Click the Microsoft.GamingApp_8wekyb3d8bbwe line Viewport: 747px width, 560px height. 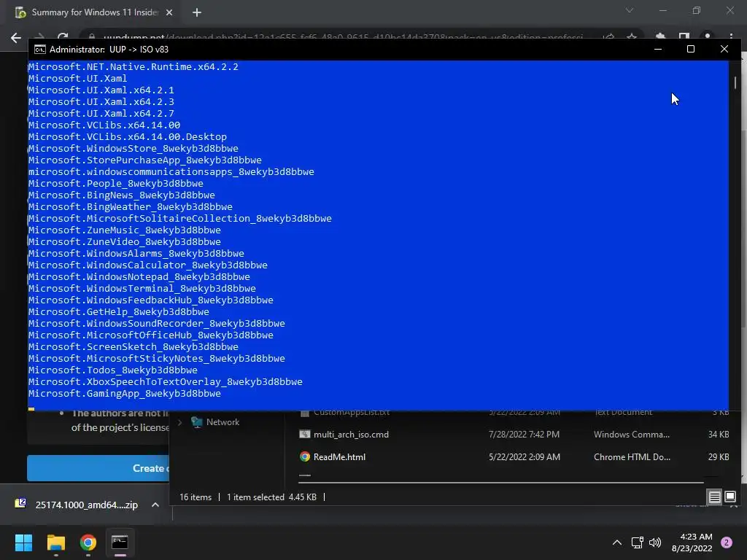click(x=124, y=394)
